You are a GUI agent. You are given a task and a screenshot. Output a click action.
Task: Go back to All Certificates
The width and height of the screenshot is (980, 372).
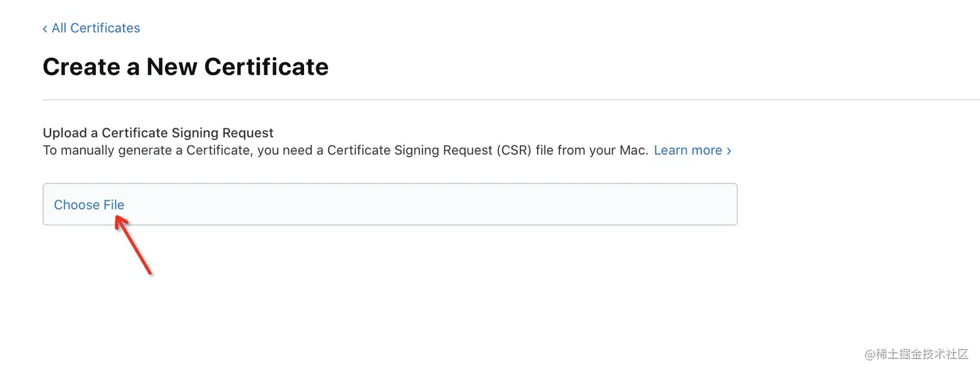click(95, 28)
